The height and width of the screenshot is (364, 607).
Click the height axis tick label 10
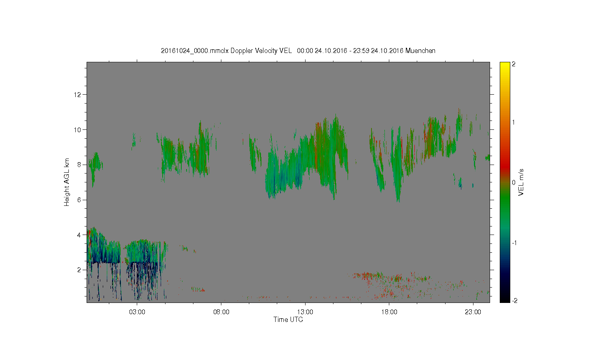78,130
